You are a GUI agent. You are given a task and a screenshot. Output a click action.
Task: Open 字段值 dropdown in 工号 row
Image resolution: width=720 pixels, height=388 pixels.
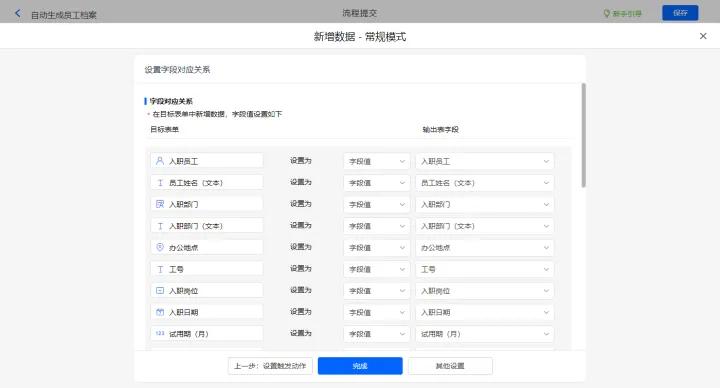coord(377,269)
